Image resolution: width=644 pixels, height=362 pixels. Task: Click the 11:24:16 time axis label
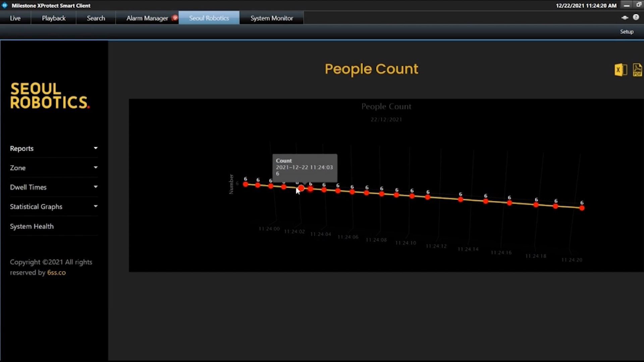(x=501, y=252)
